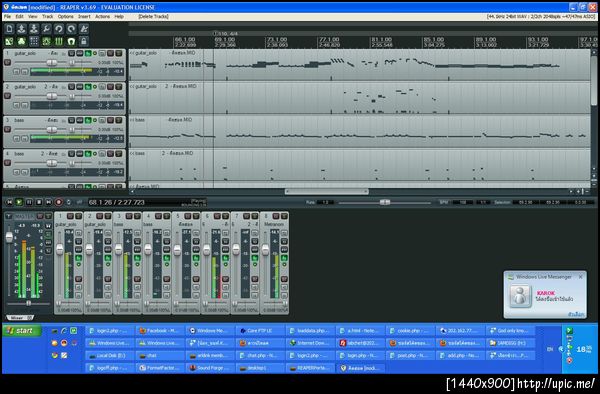Open the View menu
Viewport: 600px width, 394px height.
tap(33, 16)
